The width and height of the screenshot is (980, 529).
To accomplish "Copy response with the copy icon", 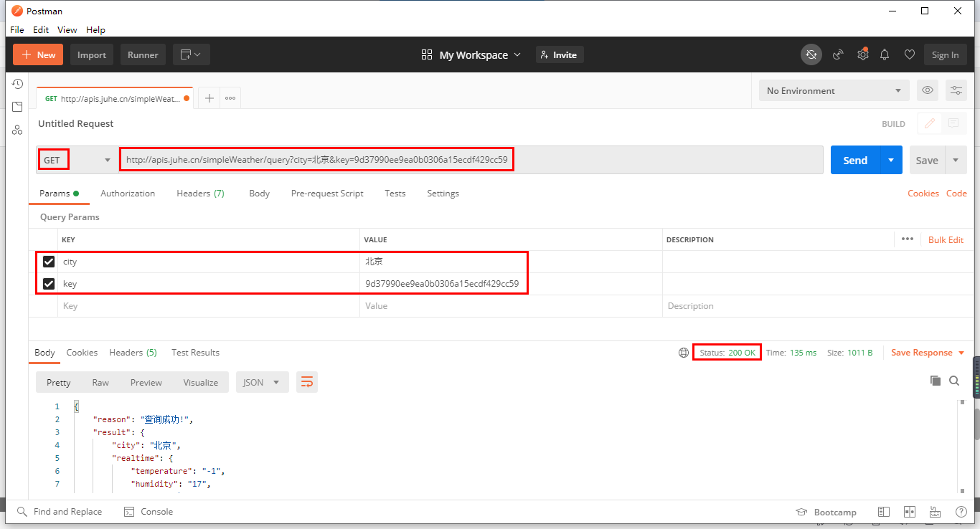I will (x=935, y=381).
